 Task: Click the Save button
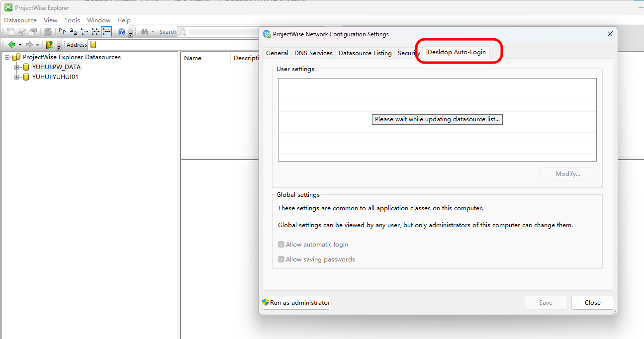pos(546,303)
